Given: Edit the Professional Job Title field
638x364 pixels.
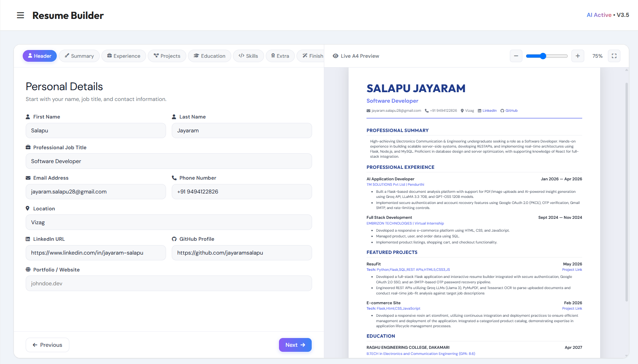Looking at the screenshot, I should point(169,161).
